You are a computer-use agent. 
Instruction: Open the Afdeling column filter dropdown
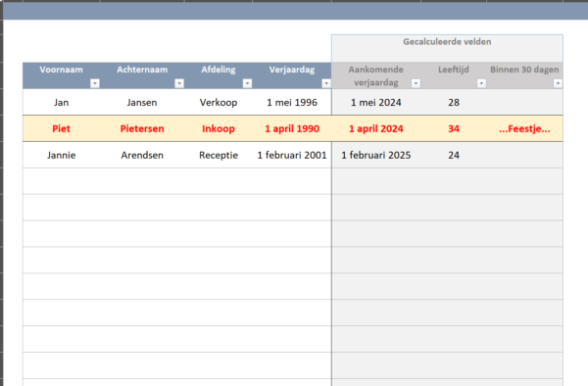(x=247, y=83)
